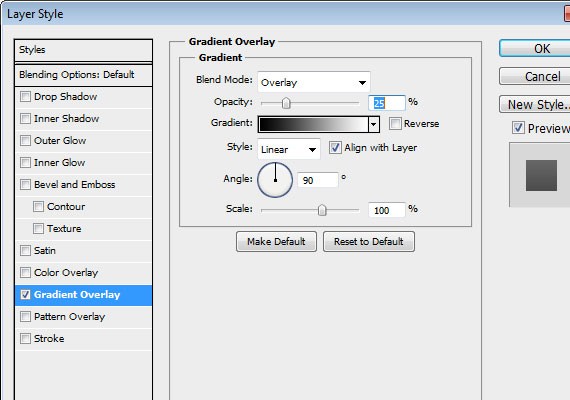This screenshot has width=570, height=400.
Task: Click the Make Default button
Action: click(276, 241)
